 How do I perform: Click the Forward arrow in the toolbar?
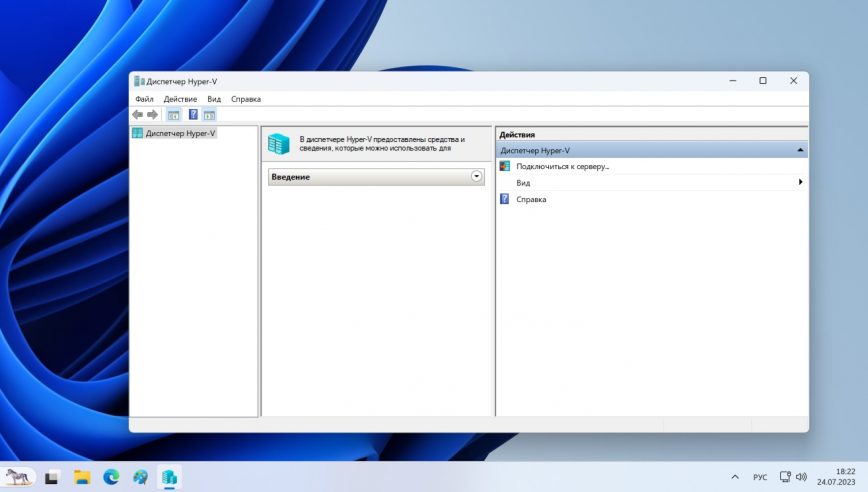click(x=152, y=115)
